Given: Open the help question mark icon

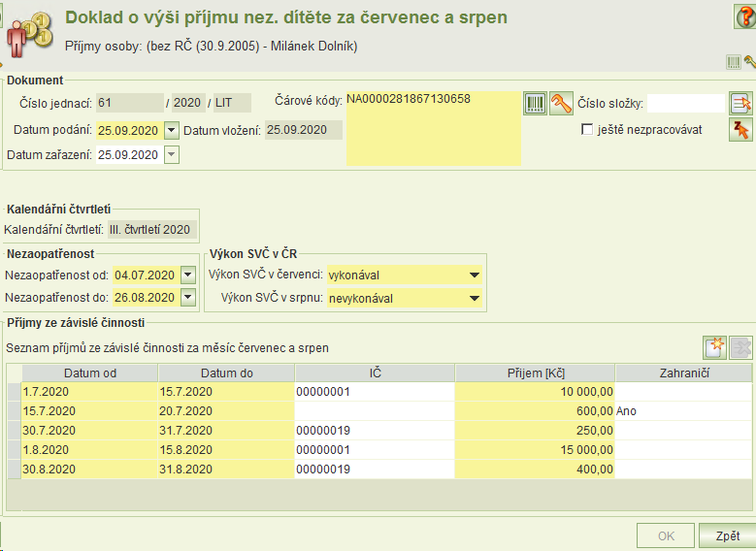Looking at the screenshot, I should (x=745, y=16).
